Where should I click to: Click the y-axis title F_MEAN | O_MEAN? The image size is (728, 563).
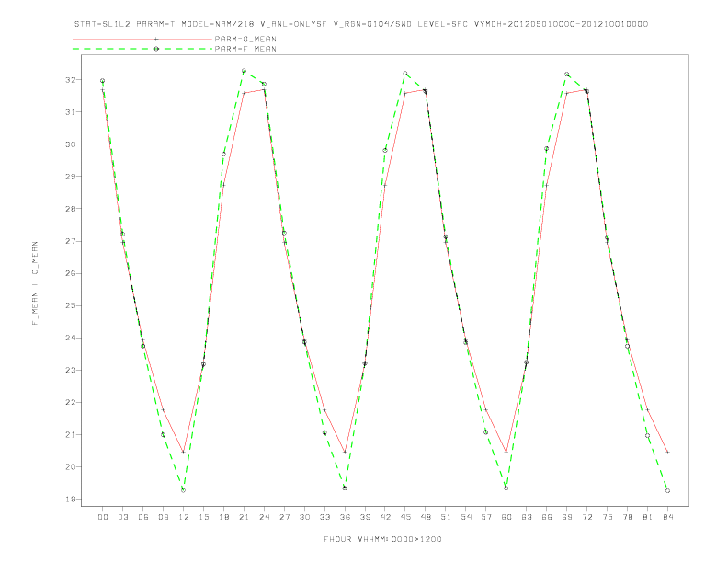pyautogui.click(x=35, y=283)
